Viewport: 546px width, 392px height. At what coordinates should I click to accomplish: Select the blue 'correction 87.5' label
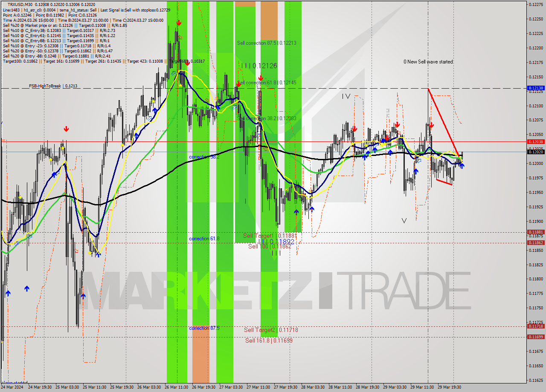coord(204,328)
